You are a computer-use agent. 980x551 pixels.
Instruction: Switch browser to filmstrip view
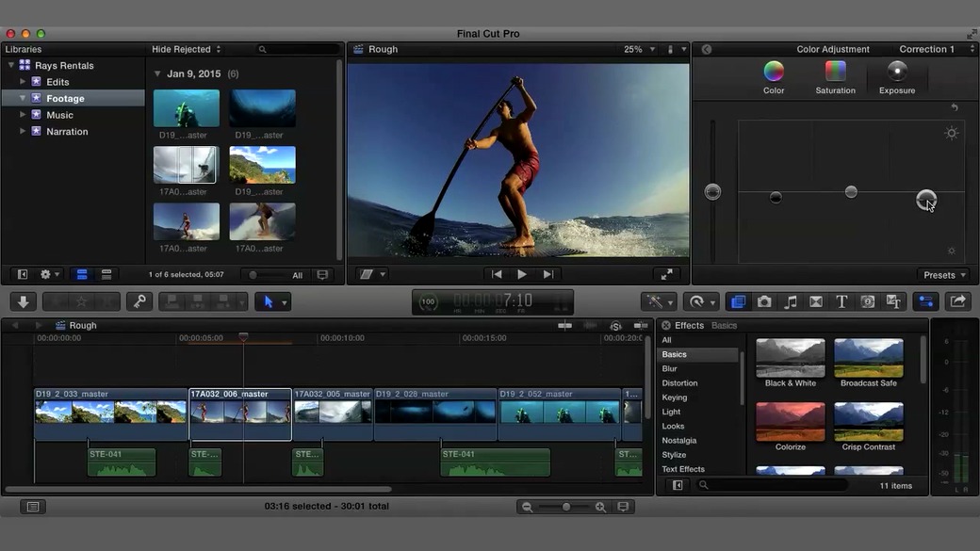coord(82,275)
